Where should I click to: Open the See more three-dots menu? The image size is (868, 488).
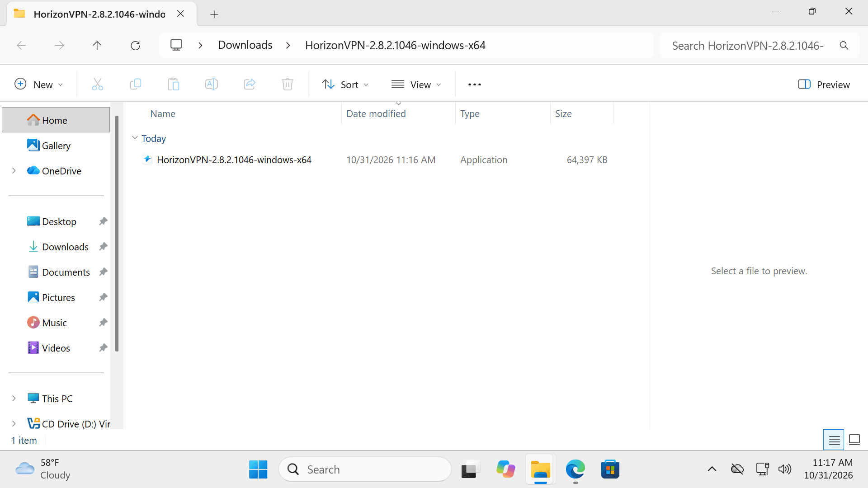[x=475, y=84]
